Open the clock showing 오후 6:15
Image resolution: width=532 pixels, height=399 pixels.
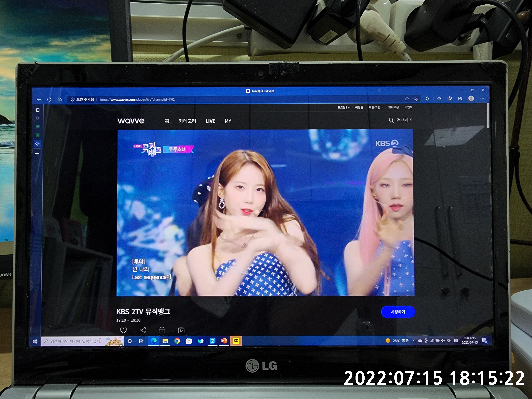[469, 340]
